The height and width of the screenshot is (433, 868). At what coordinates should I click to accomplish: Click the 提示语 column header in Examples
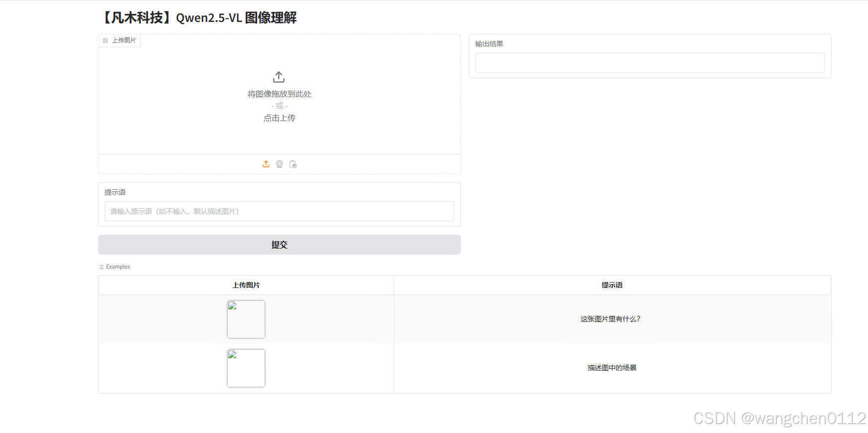point(612,285)
